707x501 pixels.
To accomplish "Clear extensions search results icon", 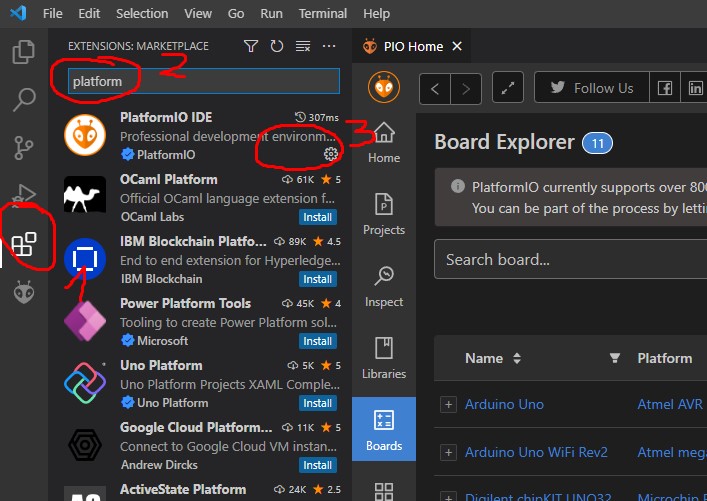I will pyautogui.click(x=303, y=46).
